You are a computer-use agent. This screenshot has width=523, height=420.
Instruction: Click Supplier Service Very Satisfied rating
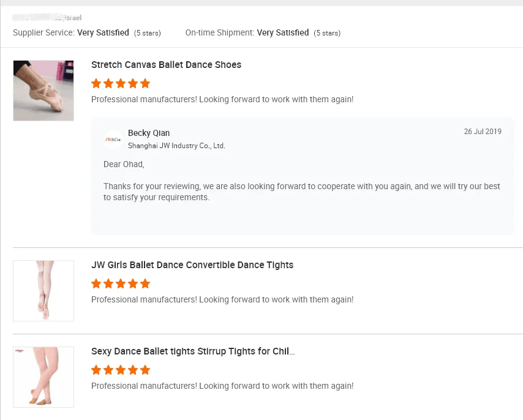(103, 32)
